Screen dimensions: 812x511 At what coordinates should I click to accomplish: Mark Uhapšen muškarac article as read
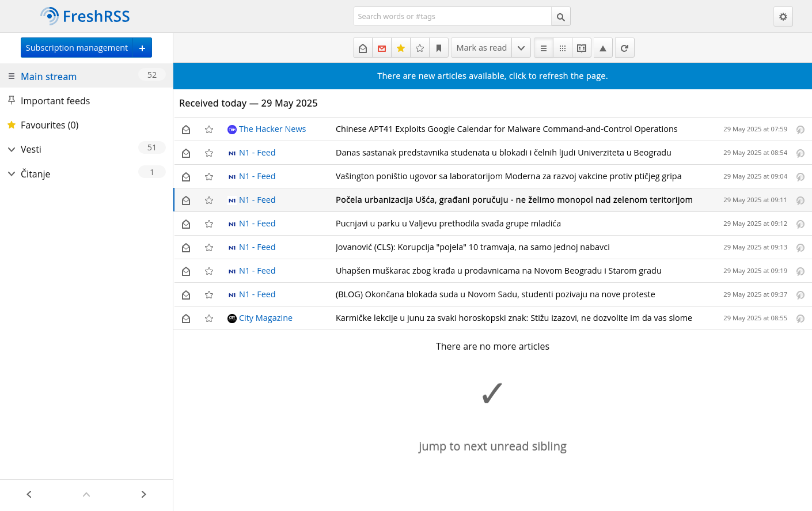[186, 271]
